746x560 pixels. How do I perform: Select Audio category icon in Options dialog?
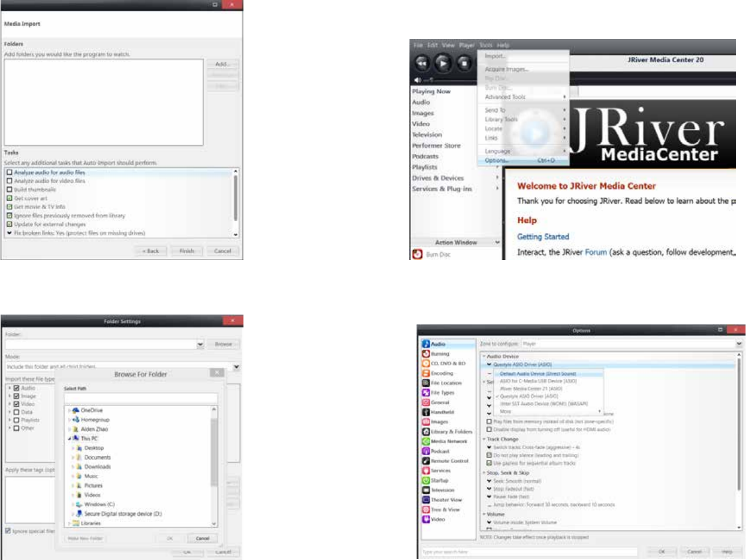(426, 344)
